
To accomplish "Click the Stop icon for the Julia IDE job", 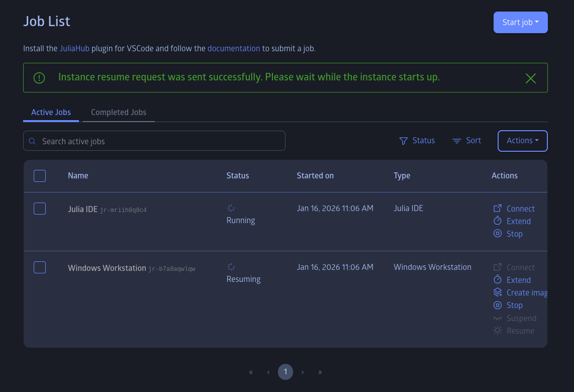I will [497, 234].
